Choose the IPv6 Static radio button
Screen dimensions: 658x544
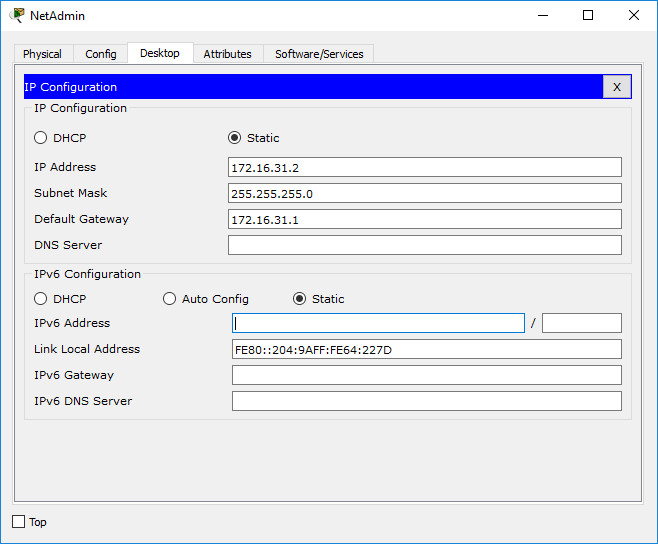pyautogui.click(x=299, y=299)
